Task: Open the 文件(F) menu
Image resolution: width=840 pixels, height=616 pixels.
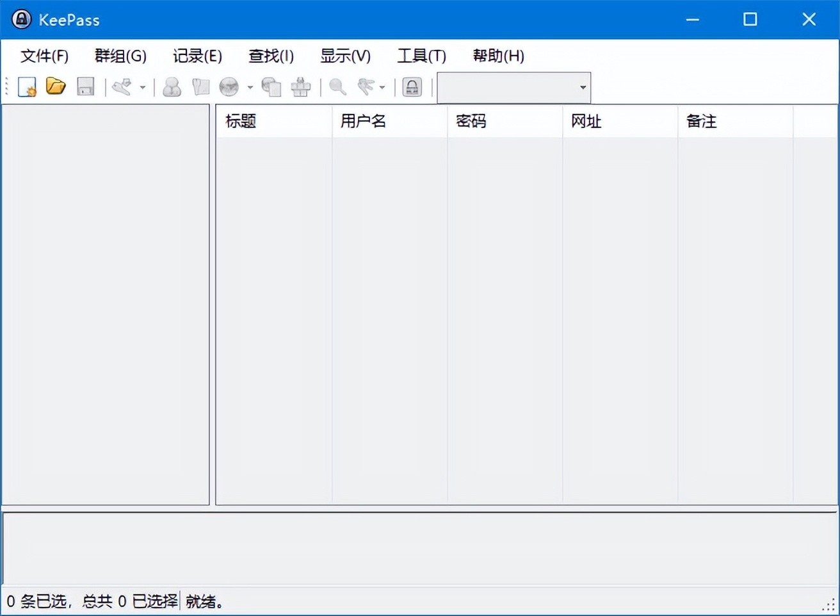Action: [x=45, y=56]
